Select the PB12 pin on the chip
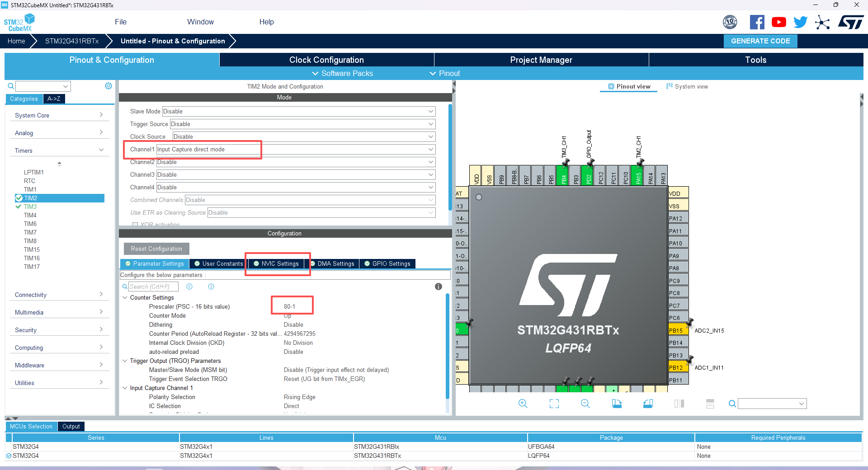 (x=678, y=367)
